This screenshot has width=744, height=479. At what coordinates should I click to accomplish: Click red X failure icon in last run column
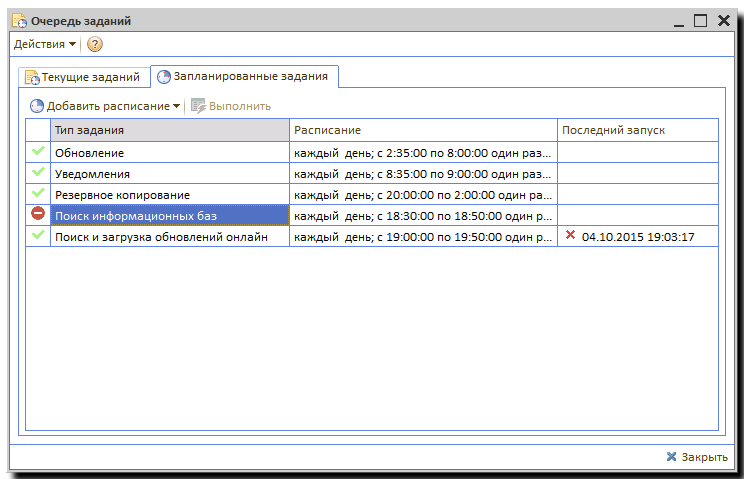coord(570,235)
